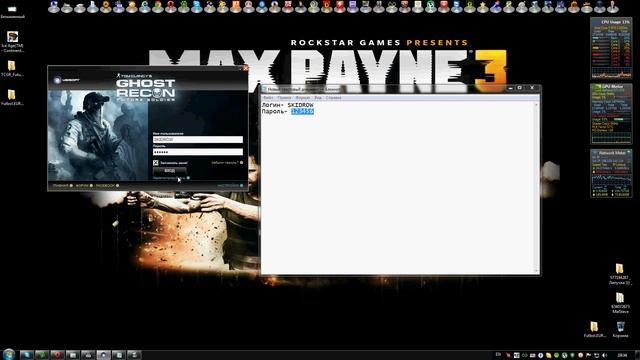Viewport: 640px width, 360px height.
Task: Open the Файл menu in Notepad
Action: coord(268,98)
